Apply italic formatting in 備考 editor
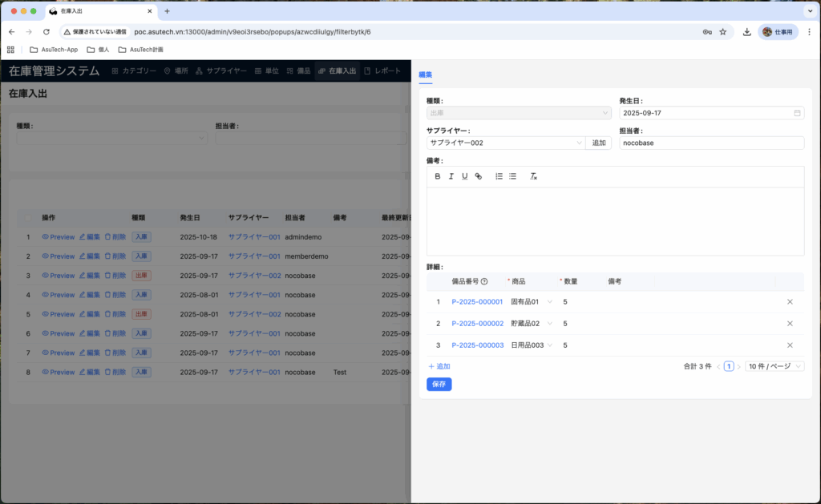The width and height of the screenshot is (821, 504). click(451, 176)
